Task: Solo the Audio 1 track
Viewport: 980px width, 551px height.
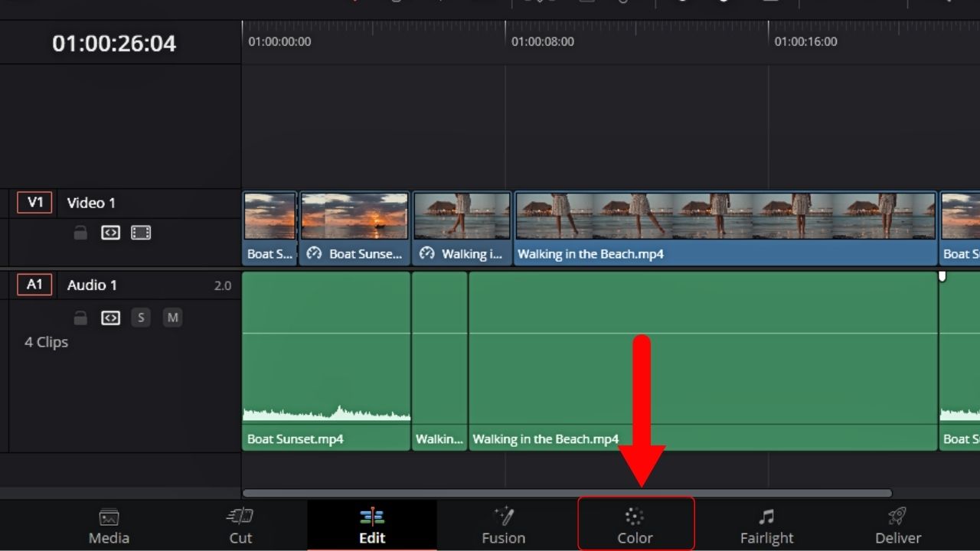Action: tap(141, 318)
